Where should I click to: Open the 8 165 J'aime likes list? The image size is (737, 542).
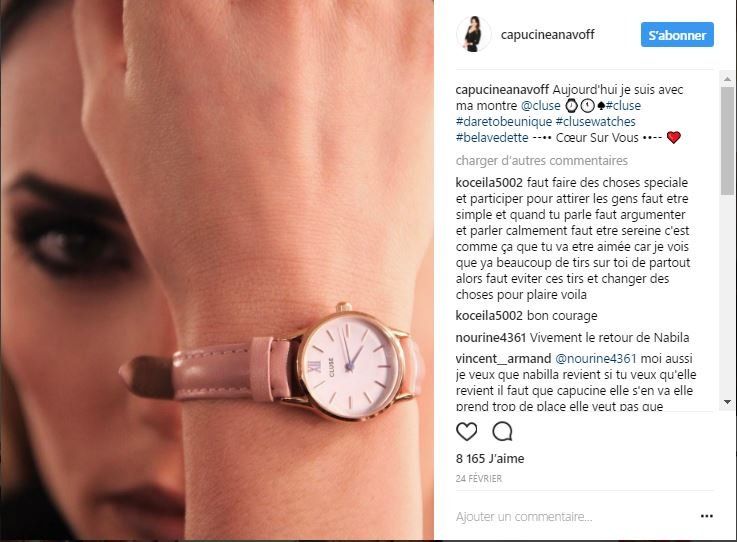pyautogui.click(x=490, y=459)
